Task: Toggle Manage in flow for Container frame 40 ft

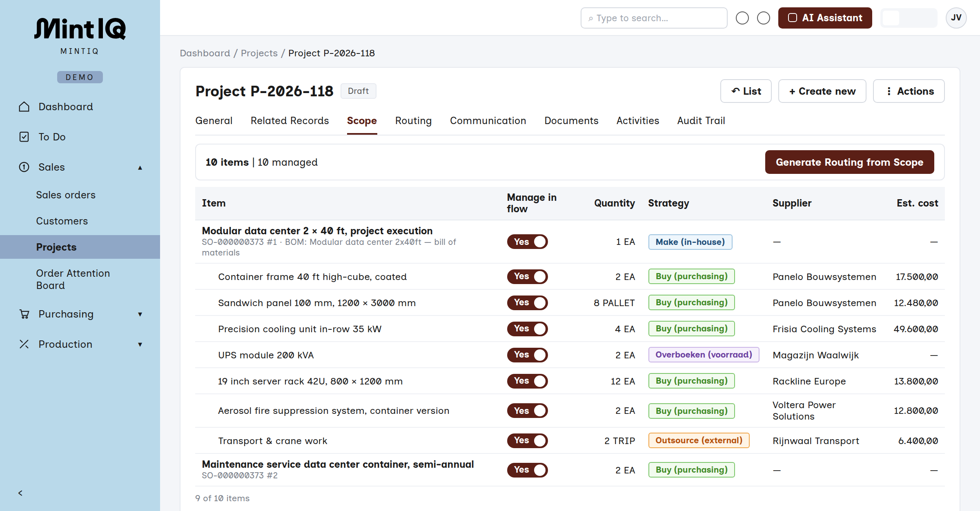Action: (x=528, y=277)
